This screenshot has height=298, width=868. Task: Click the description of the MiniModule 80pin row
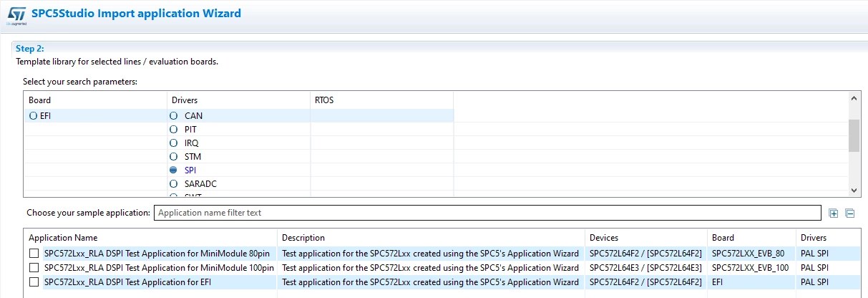(x=431, y=254)
